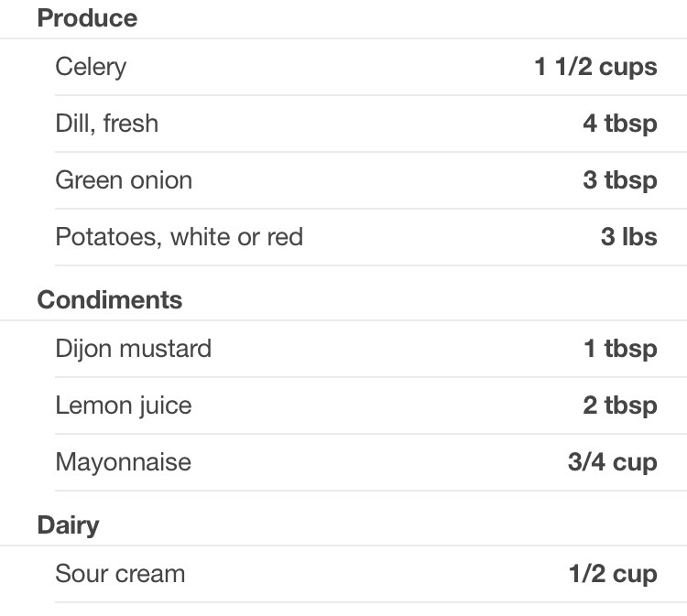Viewport: 687px width, 616px height.
Task: Select Potatoes, white or red item
Action: click(179, 237)
